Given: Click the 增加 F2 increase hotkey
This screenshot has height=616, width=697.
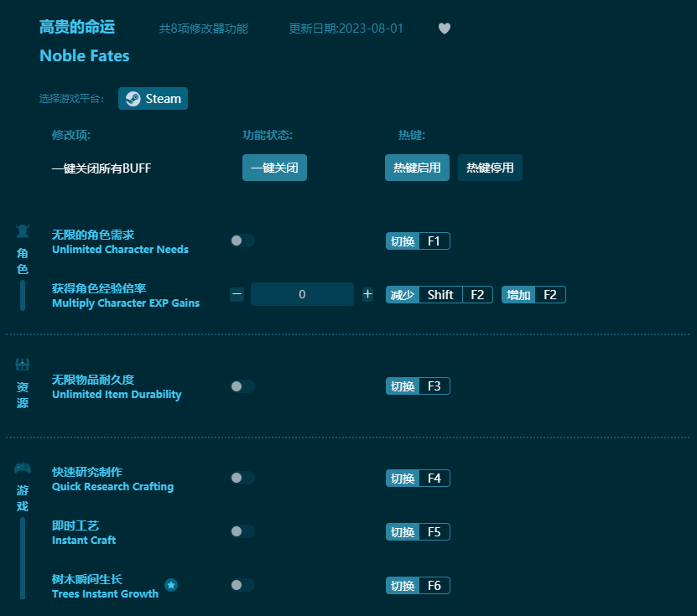Looking at the screenshot, I should tap(533, 294).
